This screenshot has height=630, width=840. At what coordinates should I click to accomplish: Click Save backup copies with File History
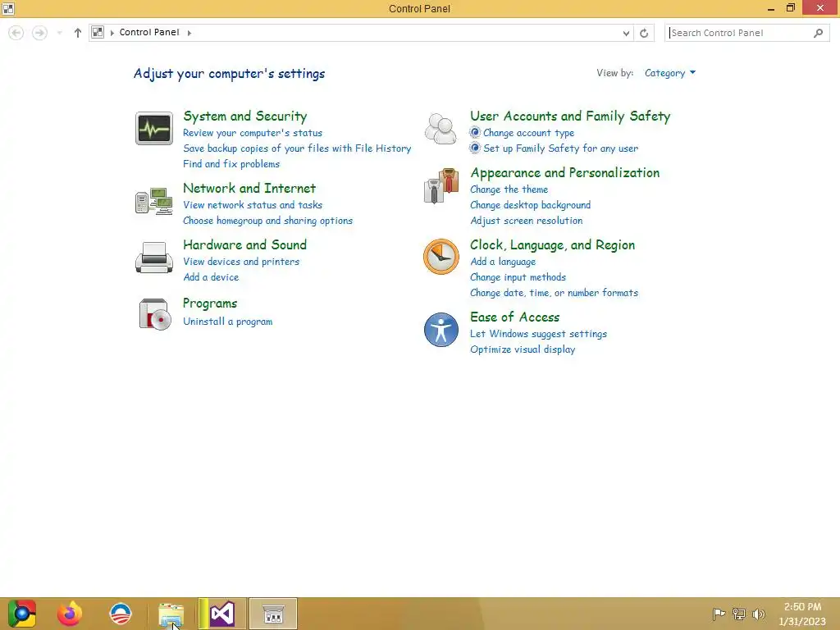click(x=297, y=148)
